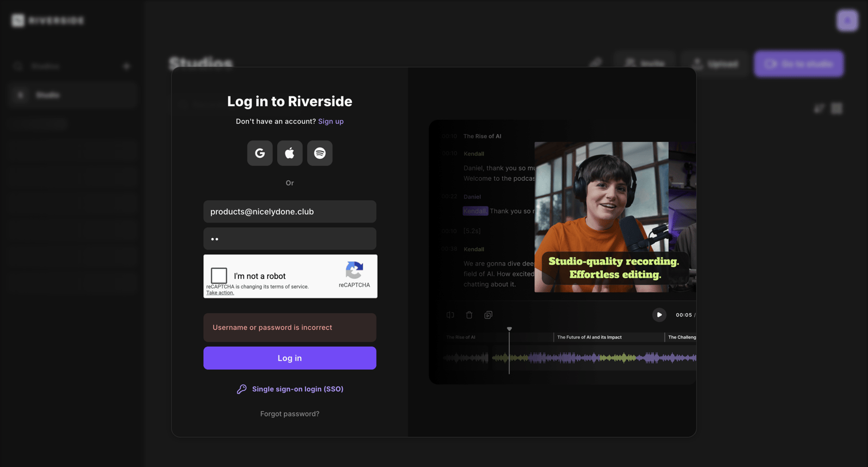The image size is (868, 467).
Task: Click the pencil edit icon beside Studios heading
Action: (596, 63)
